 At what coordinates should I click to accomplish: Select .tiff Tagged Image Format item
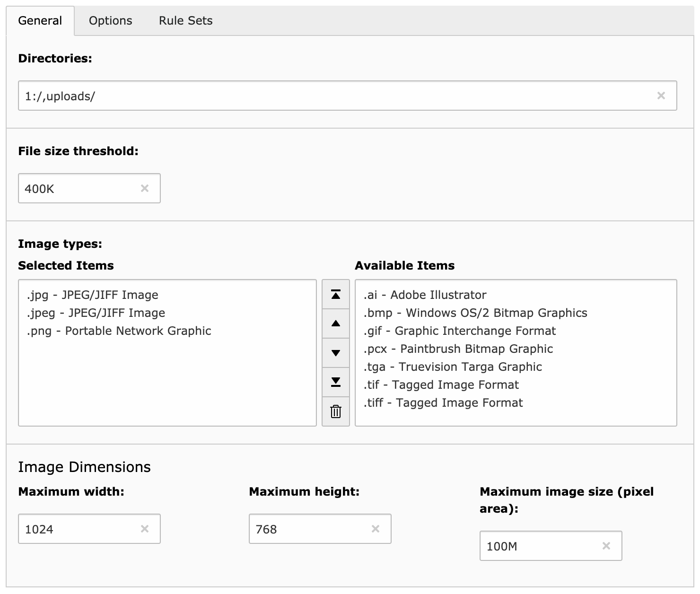[443, 402]
